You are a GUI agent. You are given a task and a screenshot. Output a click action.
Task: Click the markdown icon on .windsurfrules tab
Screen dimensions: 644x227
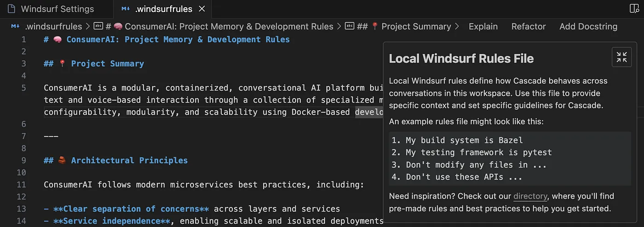125,9
